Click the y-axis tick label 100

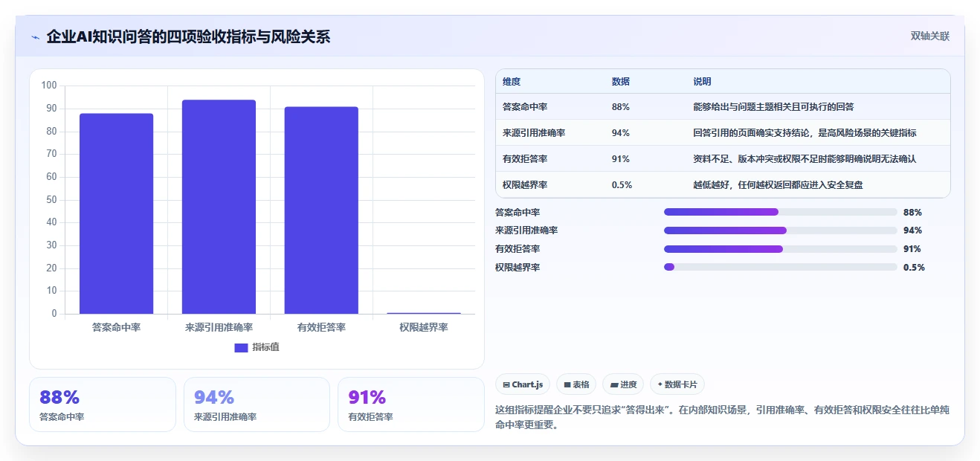pyautogui.click(x=49, y=86)
